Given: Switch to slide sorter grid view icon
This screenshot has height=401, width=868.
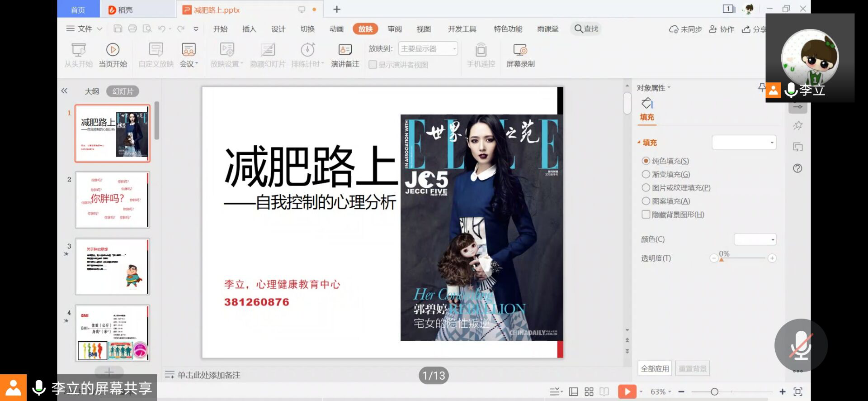Looking at the screenshot, I should pyautogui.click(x=589, y=391).
